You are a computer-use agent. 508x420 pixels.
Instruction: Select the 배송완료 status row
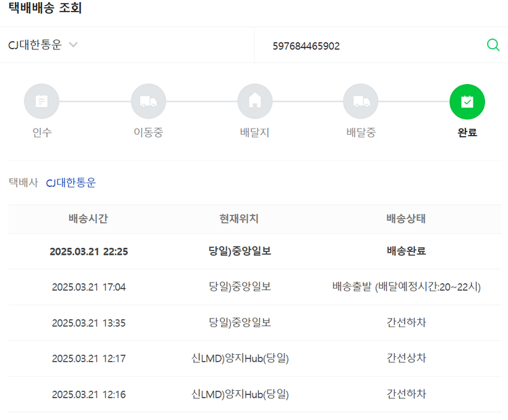pyautogui.click(x=406, y=251)
